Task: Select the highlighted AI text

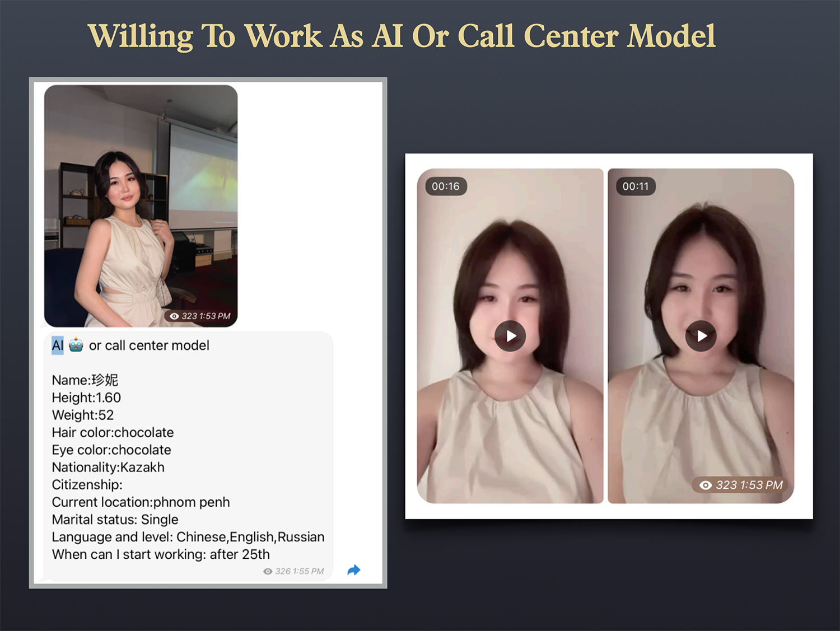Action: click(x=57, y=345)
